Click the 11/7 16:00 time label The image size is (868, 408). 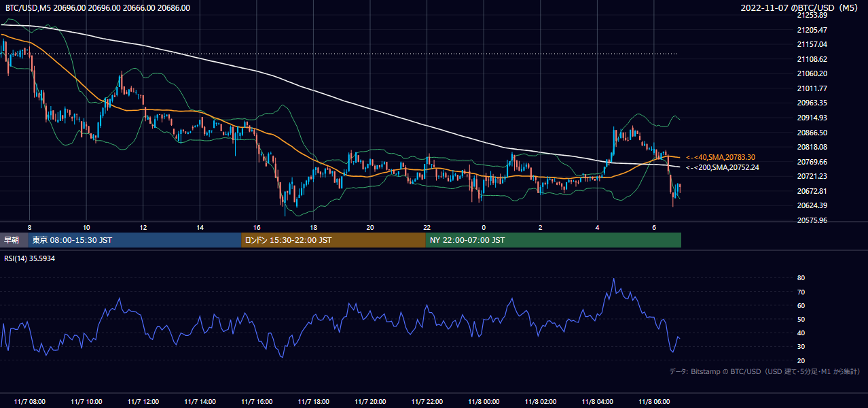point(257,402)
